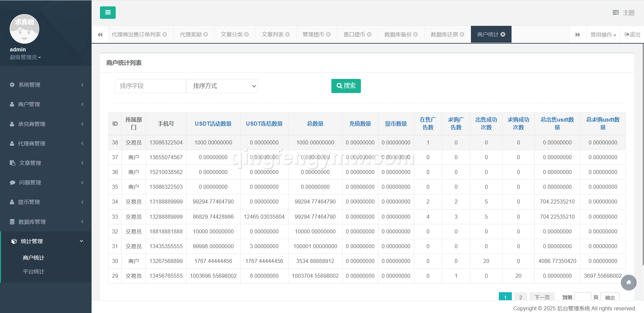
Task: Click 退出 to log out
Action: [632, 34]
